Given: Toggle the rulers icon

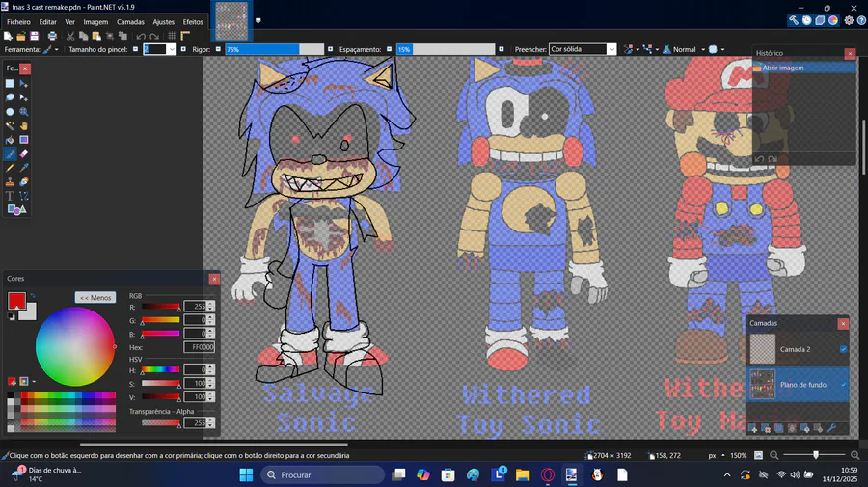Looking at the screenshot, I should 185,36.
